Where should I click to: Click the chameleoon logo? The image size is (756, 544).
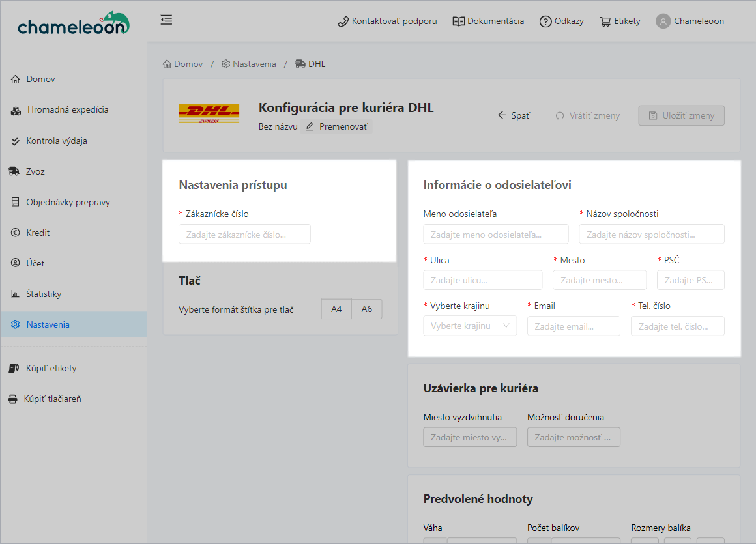74,21
